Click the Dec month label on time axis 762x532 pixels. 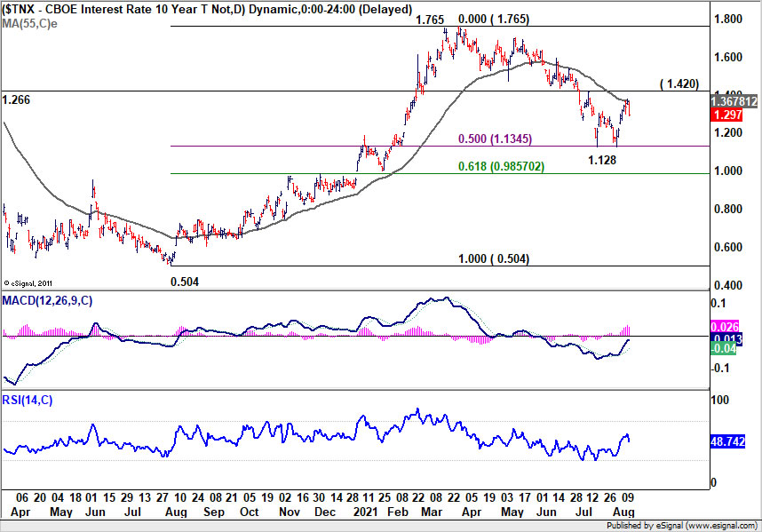325,512
